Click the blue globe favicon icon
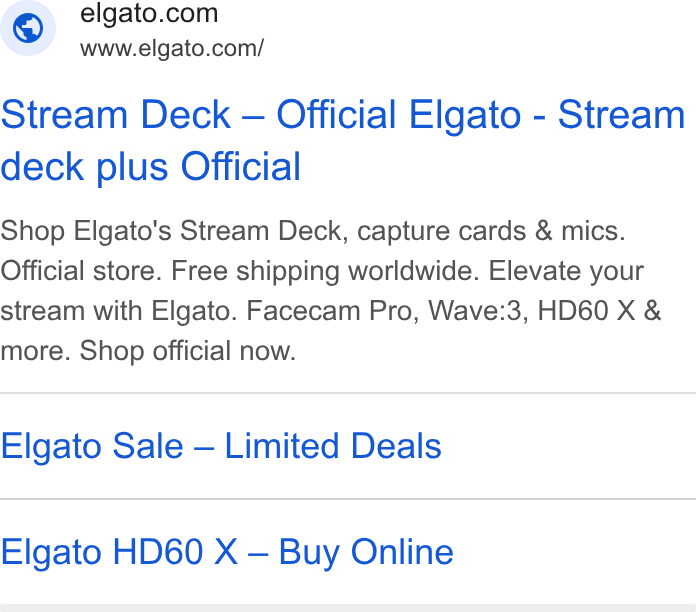The height and width of the screenshot is (612, 696). [x=28, y=28]
